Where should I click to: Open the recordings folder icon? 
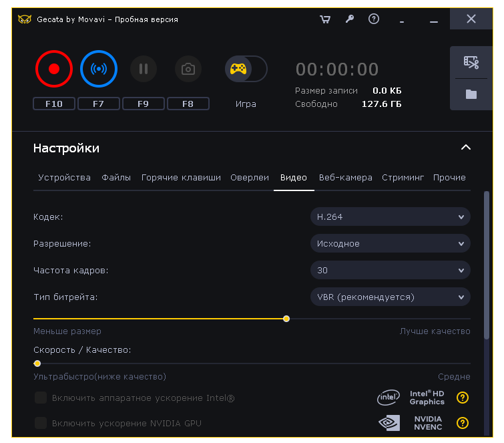tap(471, 94)
